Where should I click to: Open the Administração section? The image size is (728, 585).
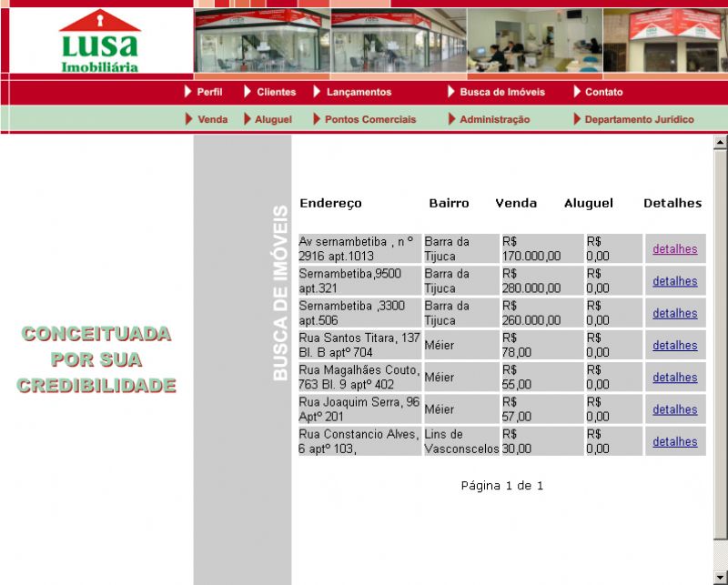[495, 119]
